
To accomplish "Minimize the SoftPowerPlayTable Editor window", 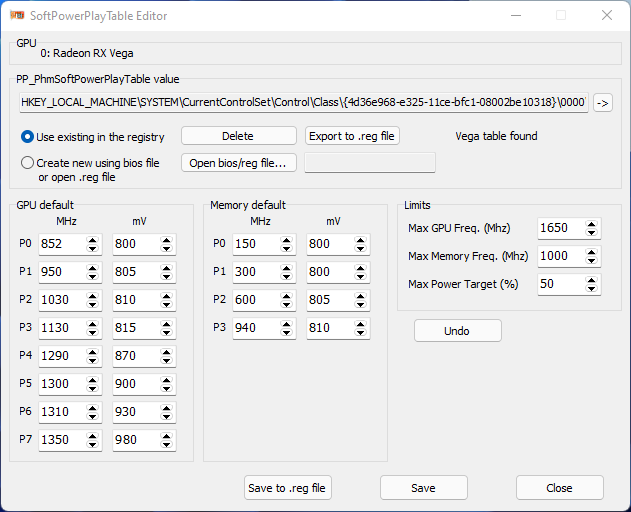I will pyautogui.click(x=516, y=15).
